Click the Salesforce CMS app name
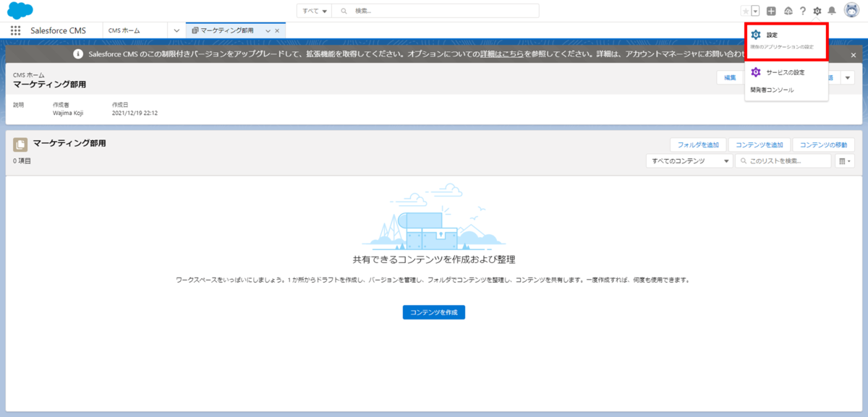This screenshot has width=868, height=417. [58, 30]
